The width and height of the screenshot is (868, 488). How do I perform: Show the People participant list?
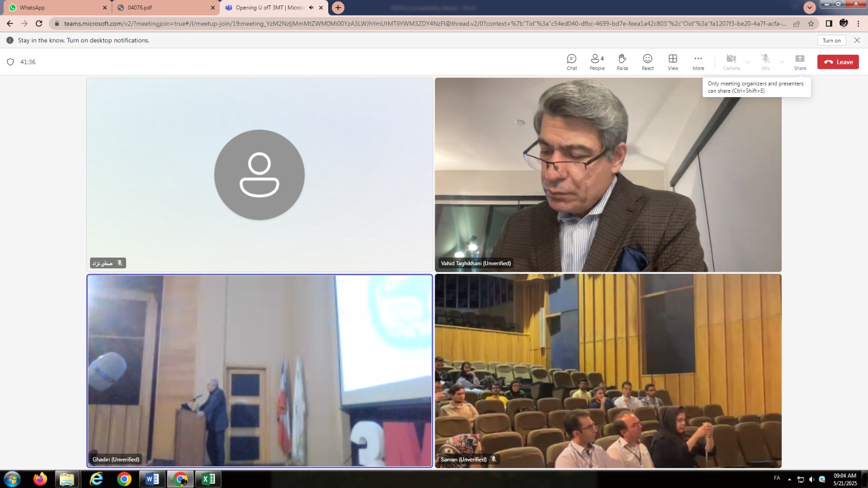pos(597,62)
